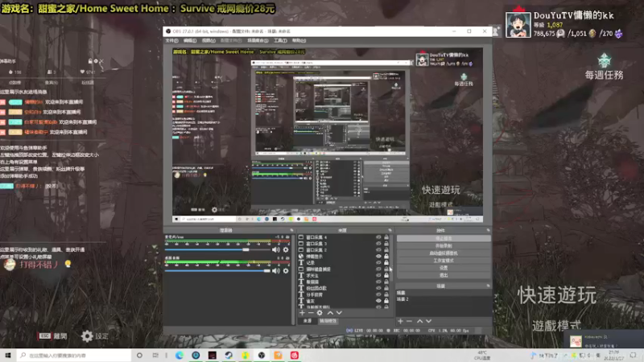644x362 pixels.
Task: Open the 帮助(H) menu in OBS
Action: pos(299,41)
